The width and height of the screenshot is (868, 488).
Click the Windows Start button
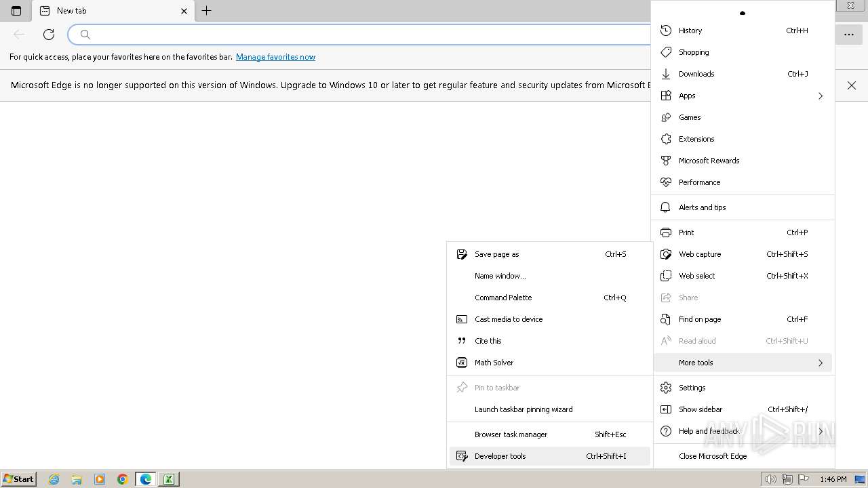tap(18, 479)
